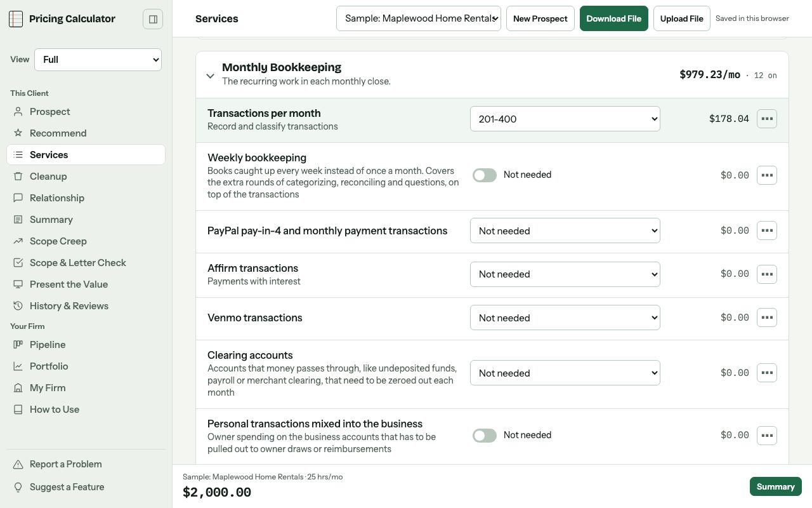Screen dimensions: 812x508
Task: Click the Portfolio chart icon
Action: click(x=18, y=366)
